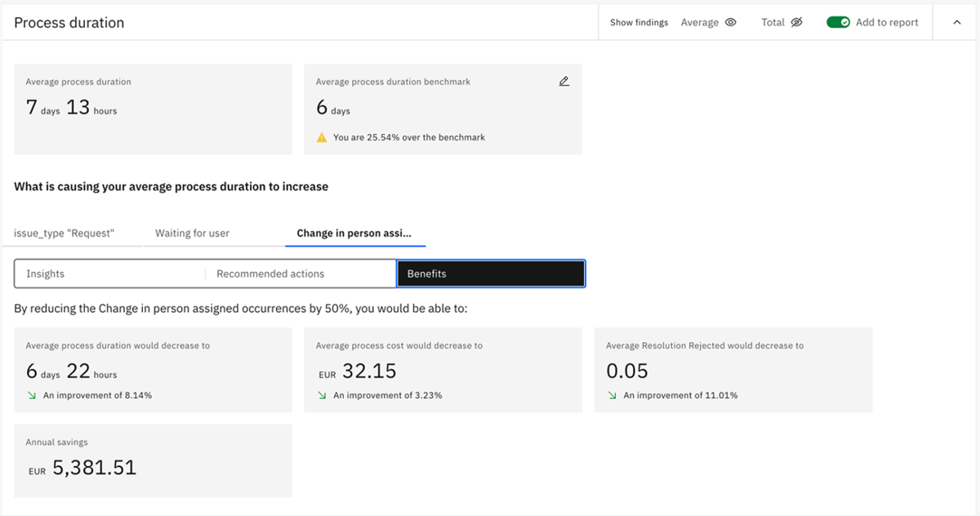980x516 pixels.
Task: Click the Average process duration card
Action: pos(153,109)
